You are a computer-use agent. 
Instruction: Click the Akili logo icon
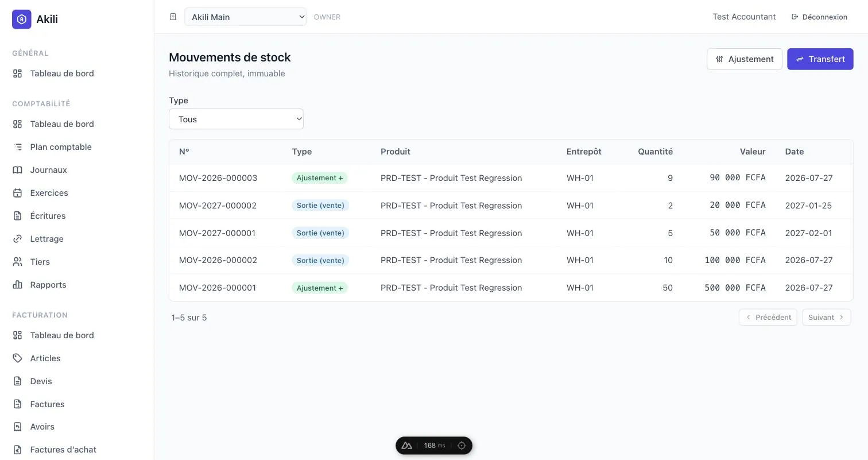point(22,19)
